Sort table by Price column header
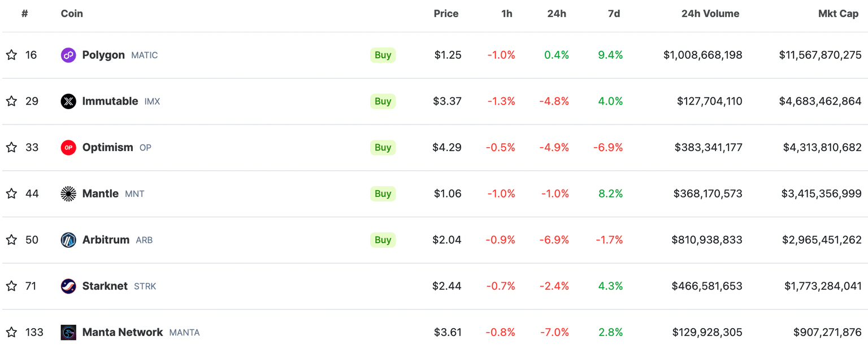The height and width of the screenshot is (353, 868). pos(446,14)
